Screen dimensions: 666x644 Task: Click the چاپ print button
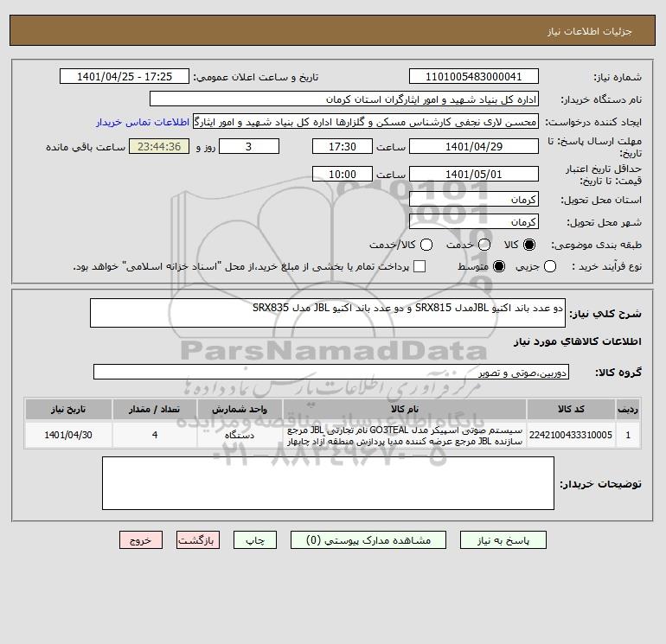coord(255,540)
